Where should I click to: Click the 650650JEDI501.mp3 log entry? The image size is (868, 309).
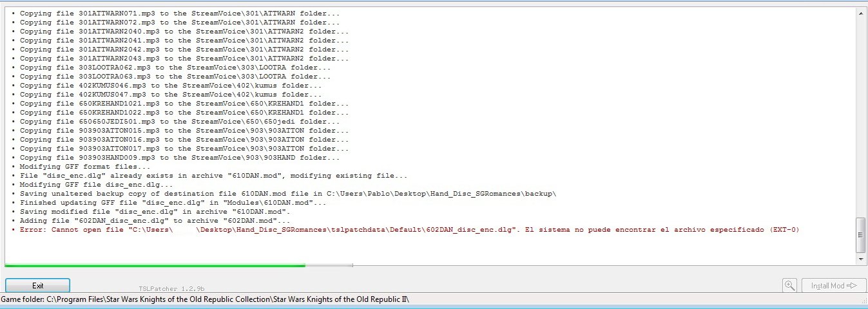tap(180, 122)
